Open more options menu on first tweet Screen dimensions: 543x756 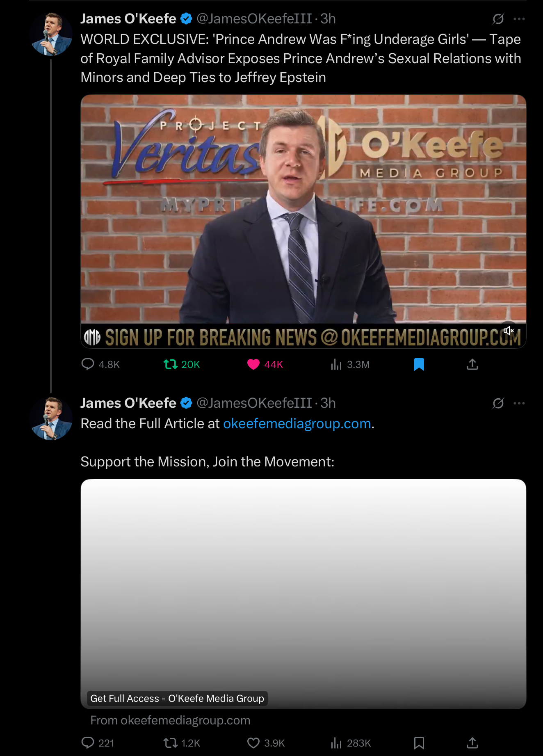point(519,19)
